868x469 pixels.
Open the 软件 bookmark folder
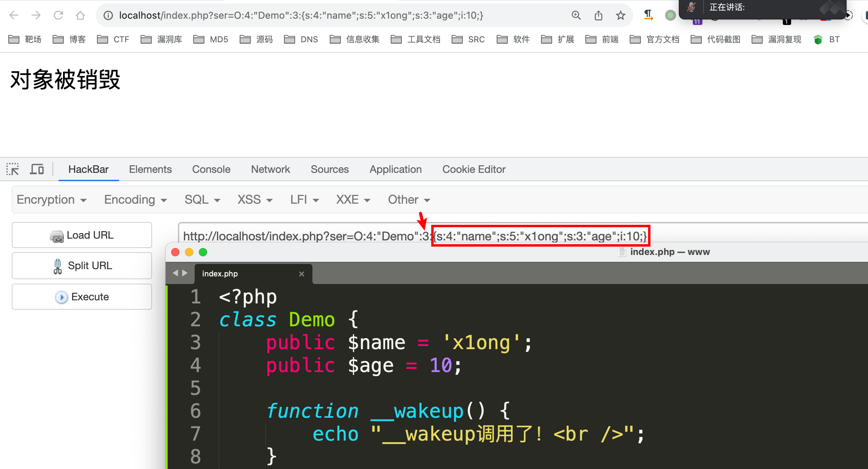[513, 39]
